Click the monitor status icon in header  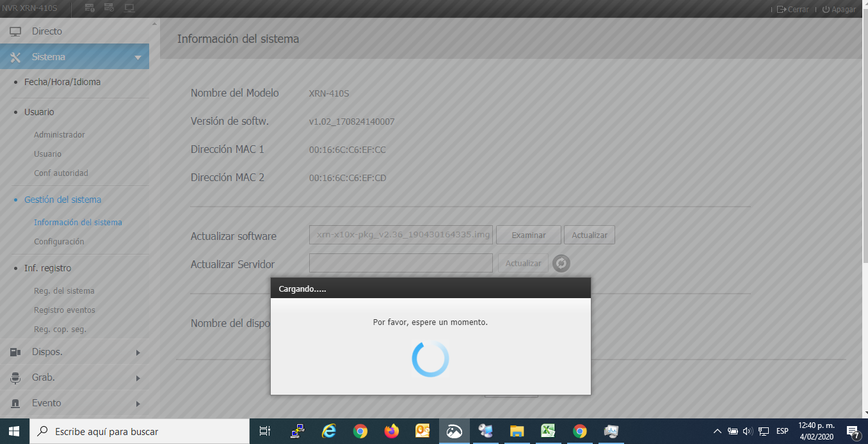coord(129,8)
